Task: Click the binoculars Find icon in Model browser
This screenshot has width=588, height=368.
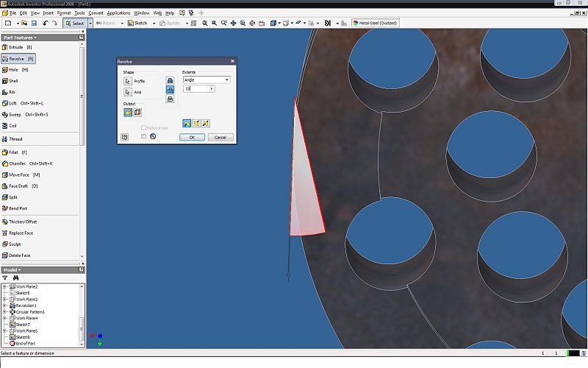Action: tap(15, 277)
